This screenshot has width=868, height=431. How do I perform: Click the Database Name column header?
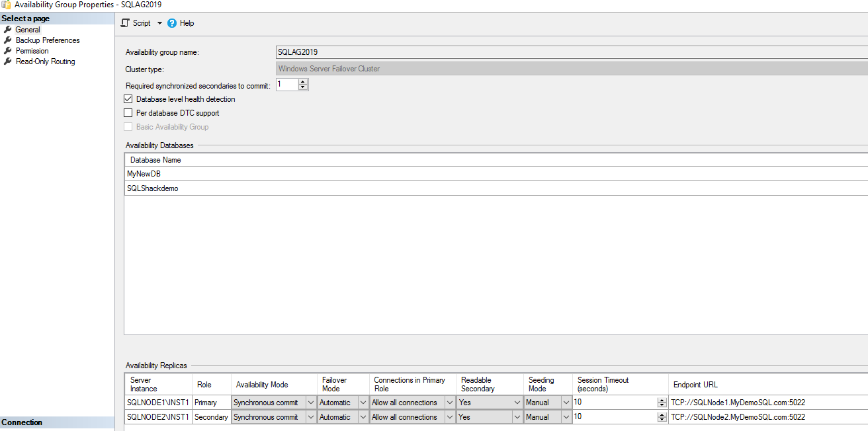click(x=496, y=160)
